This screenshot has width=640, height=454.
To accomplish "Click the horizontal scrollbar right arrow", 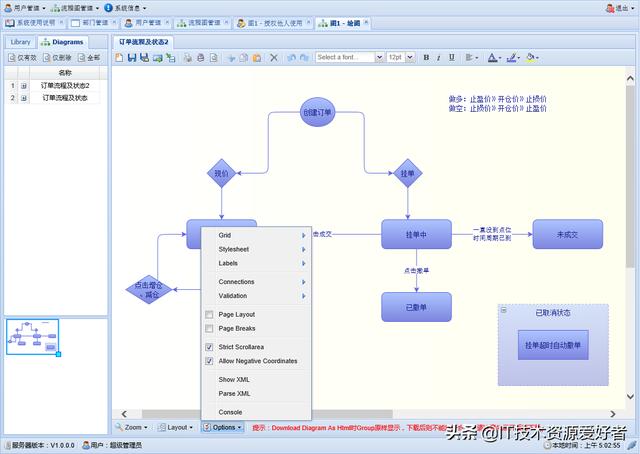I will [613, 414].
